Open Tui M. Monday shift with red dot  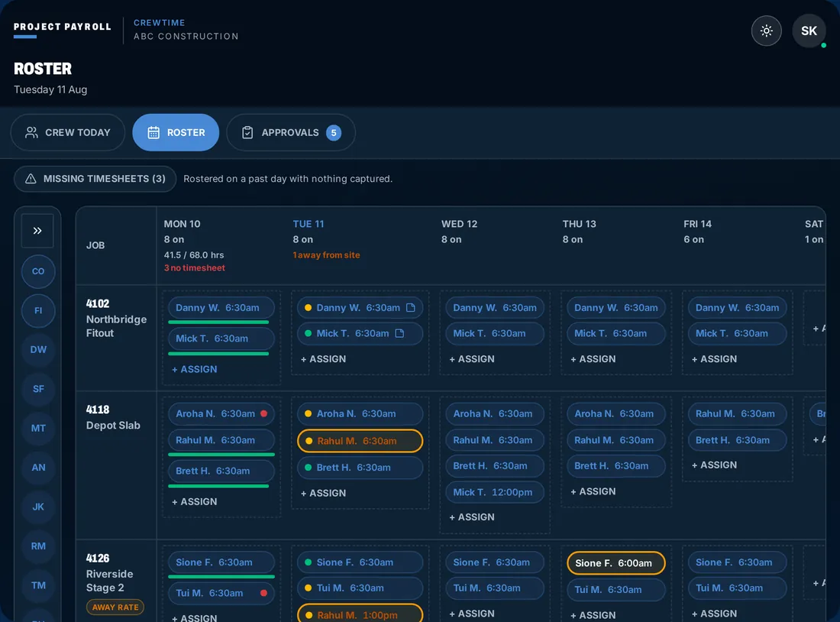(x=221, y=593)
